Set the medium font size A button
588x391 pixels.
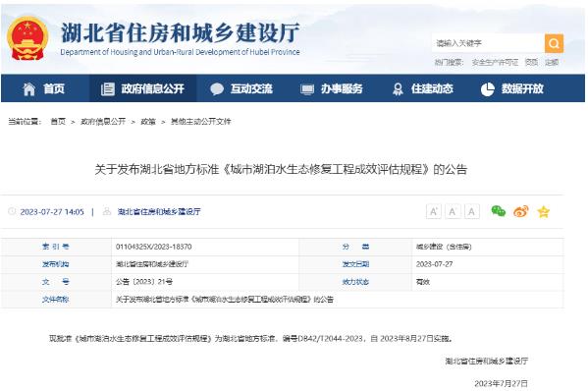453,211
